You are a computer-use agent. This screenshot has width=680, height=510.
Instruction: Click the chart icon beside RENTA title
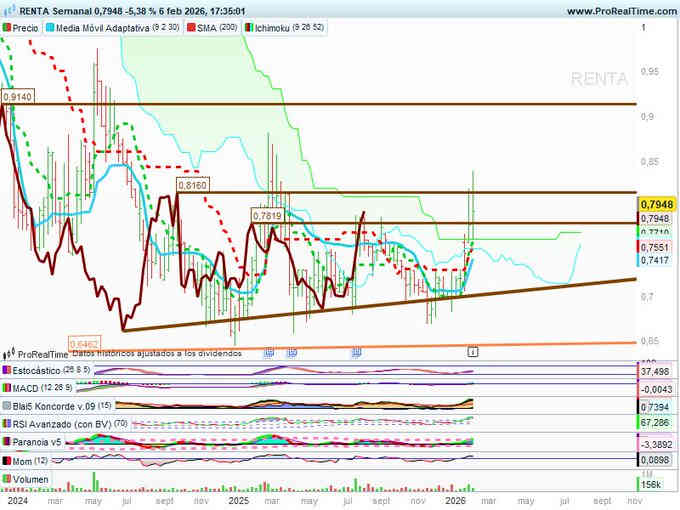[8, 11]
